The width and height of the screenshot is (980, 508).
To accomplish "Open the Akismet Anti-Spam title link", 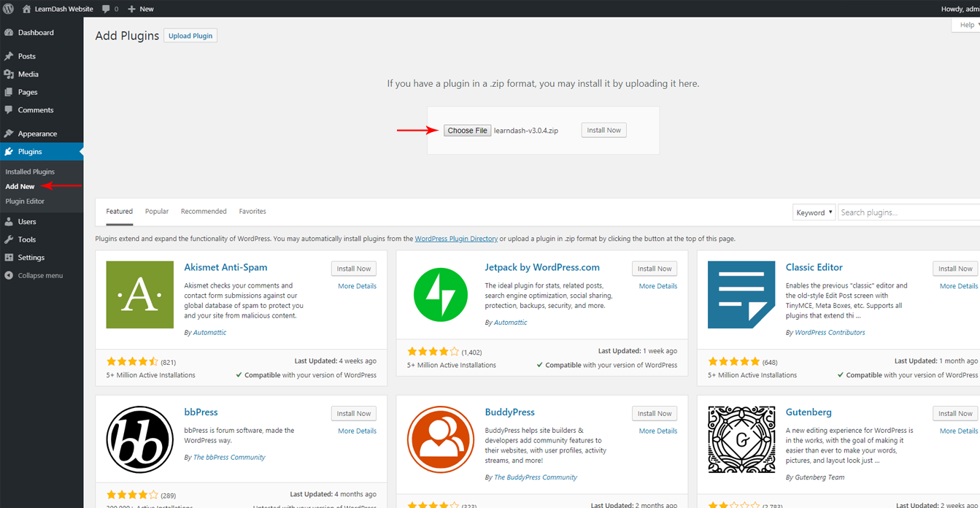I will pos(225,267).
